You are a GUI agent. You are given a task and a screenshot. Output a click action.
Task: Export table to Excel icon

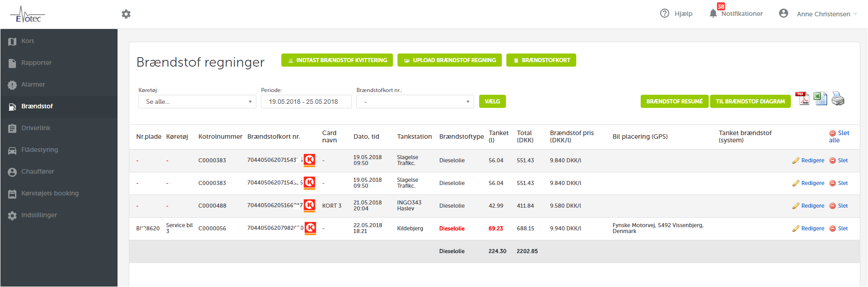(x=820, y=98)
